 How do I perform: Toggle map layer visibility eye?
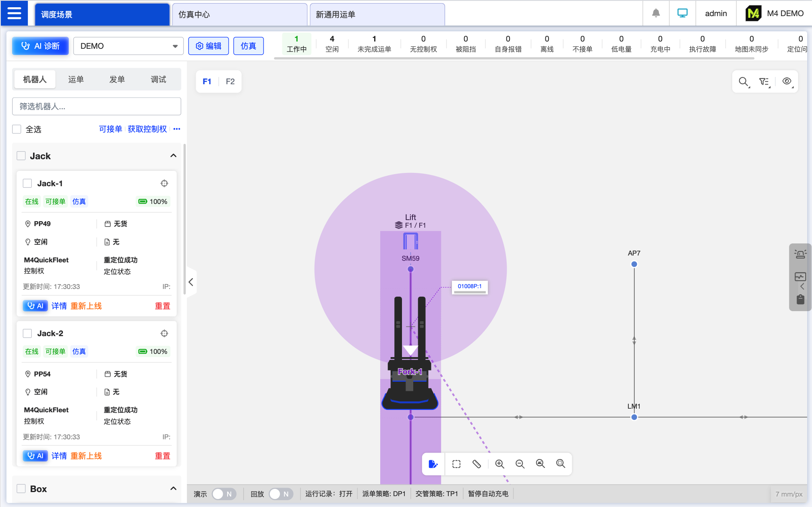[787, 81]
